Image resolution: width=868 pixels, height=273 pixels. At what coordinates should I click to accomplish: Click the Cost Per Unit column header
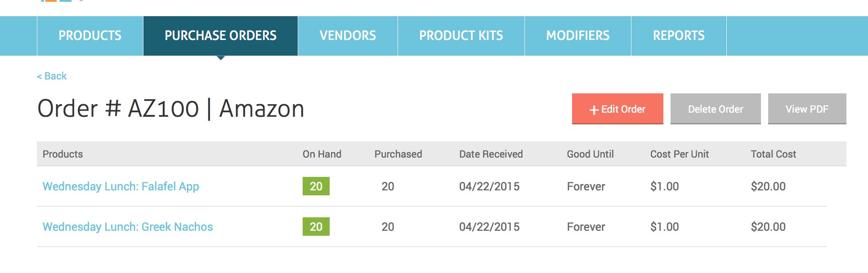(x=679, y=154)
